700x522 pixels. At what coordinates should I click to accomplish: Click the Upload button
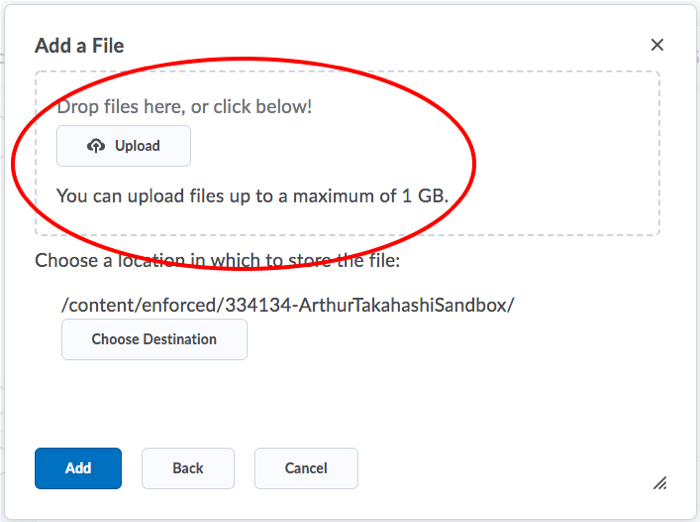point(123,146)
